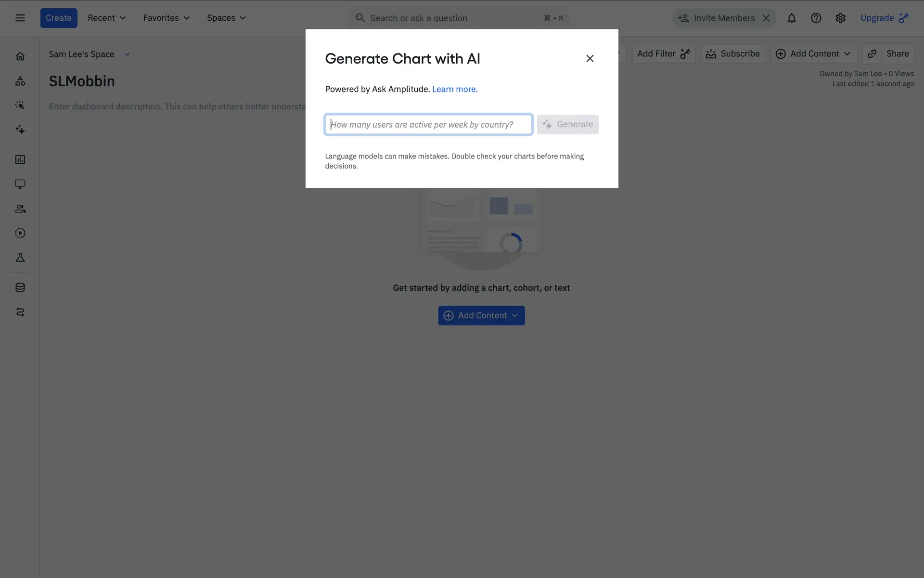
Task: Open settings gear icon
Action: [x=840, y=18]
